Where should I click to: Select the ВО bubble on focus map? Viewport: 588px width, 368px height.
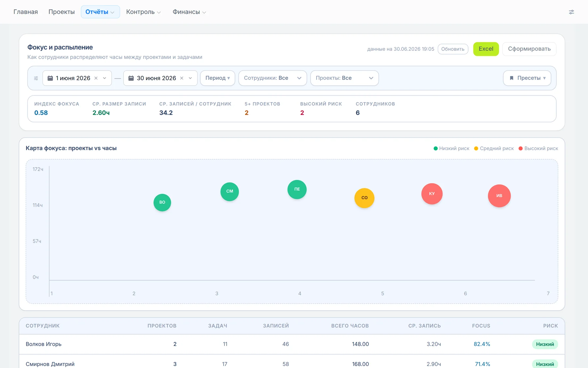point(162,202)
